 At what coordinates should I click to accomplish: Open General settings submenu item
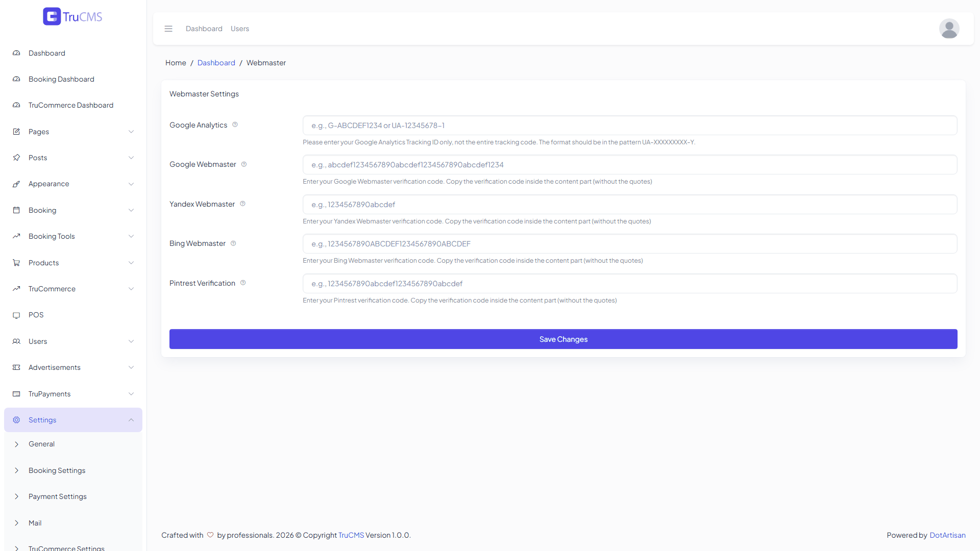point(73,444)
